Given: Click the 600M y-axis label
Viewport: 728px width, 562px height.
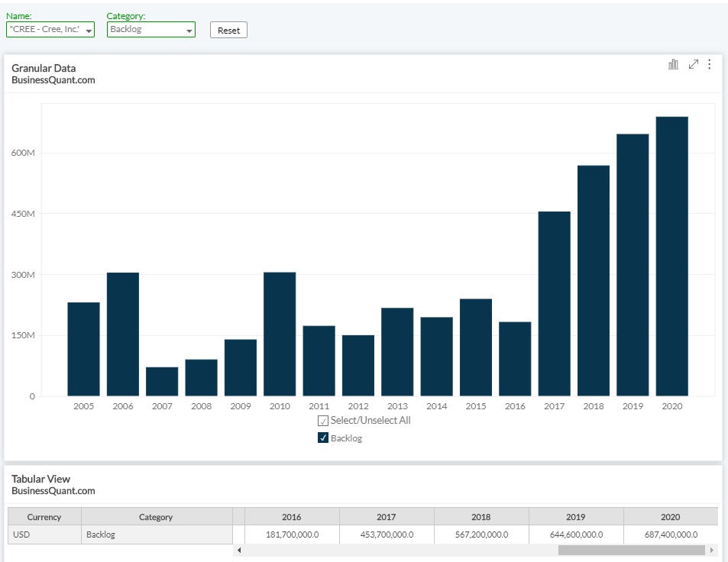Looking at the screenshot, I should 23,153.
